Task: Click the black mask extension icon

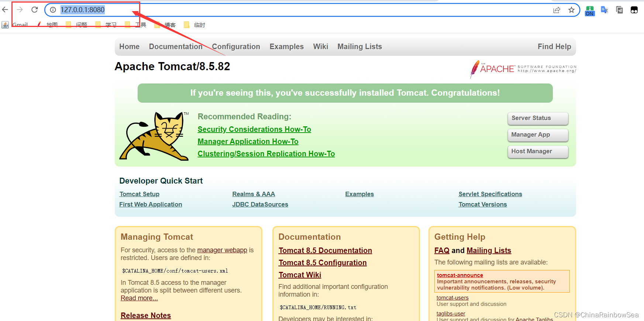Action: pyautogui.click(x=634, y=10)
